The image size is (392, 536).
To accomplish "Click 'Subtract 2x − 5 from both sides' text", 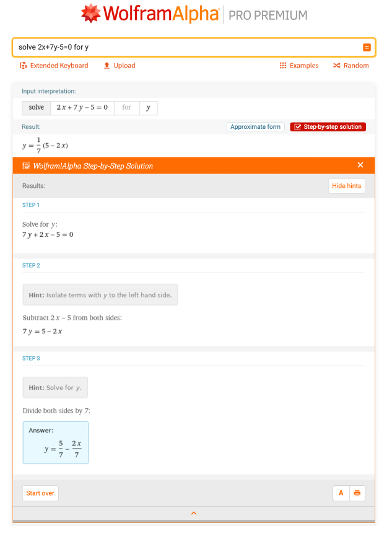I will click(72, 317).
